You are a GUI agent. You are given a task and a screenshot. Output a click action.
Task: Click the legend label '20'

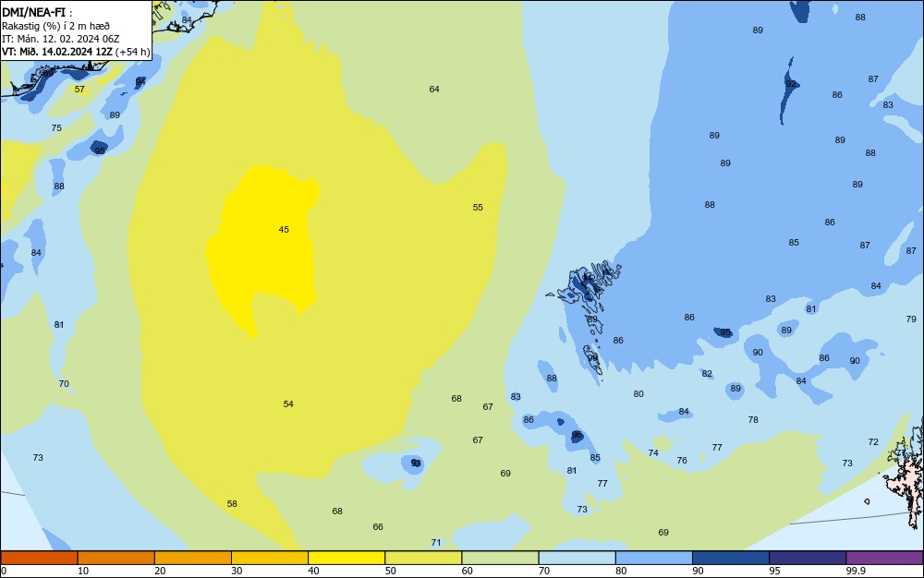point(160,571)
